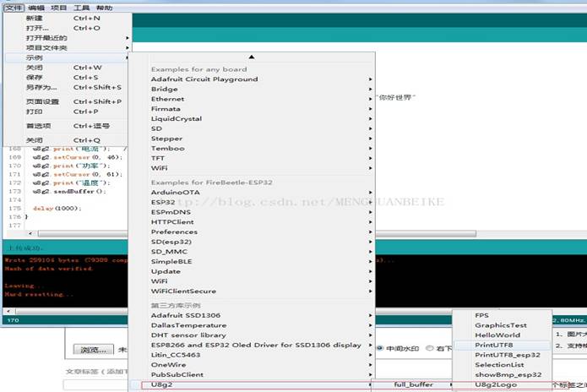This screenshot has width=587, height=392.
Task: Open the ESPmDNS examples submenu
Action: click(252, 212)
